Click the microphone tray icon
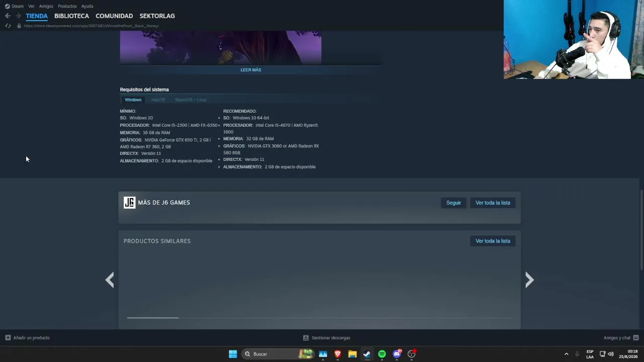This screenshot has height=362, width=644. pyautogui.click(x=577, y=354)
